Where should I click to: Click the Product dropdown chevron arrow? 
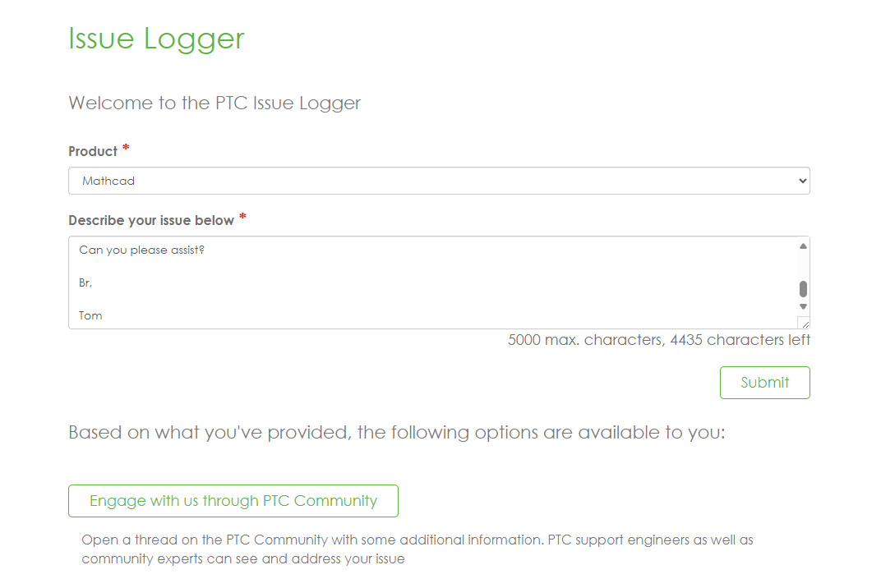point(803,181)
